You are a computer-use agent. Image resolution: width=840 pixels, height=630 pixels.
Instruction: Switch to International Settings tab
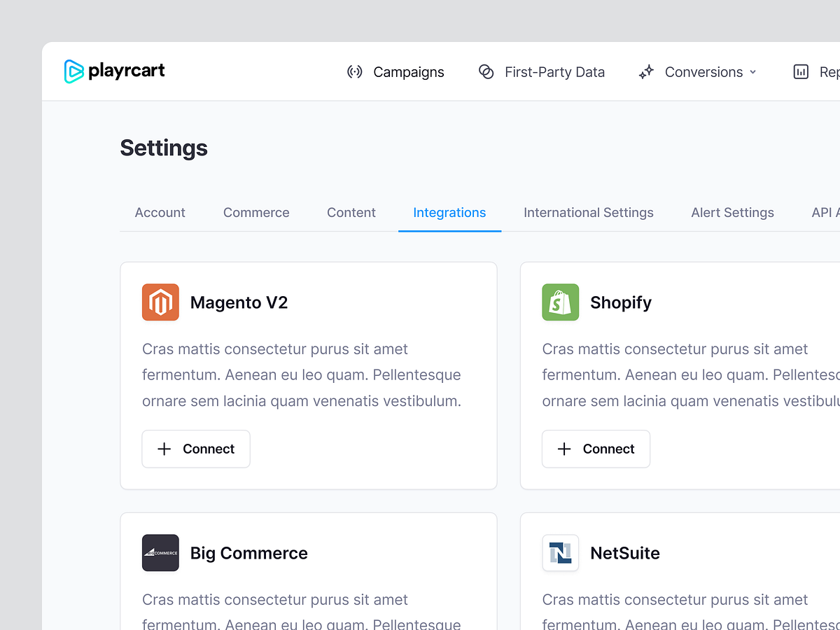click(588, 212)
